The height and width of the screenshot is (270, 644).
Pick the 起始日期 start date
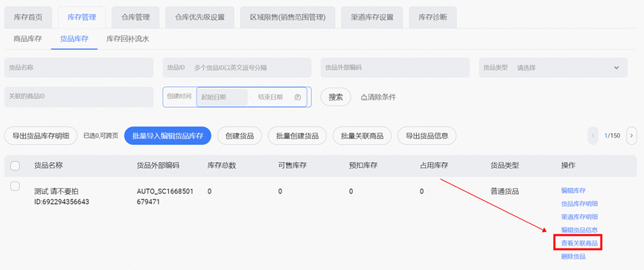(222, 97)
